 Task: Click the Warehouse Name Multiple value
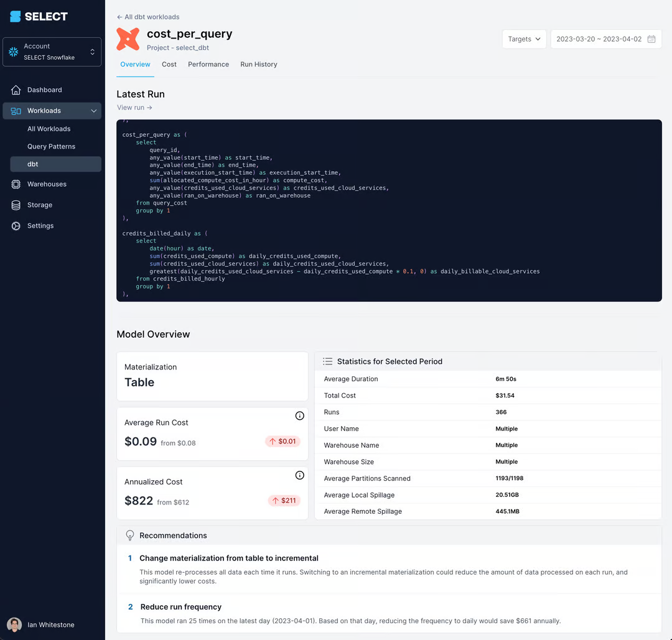point(506,445)
